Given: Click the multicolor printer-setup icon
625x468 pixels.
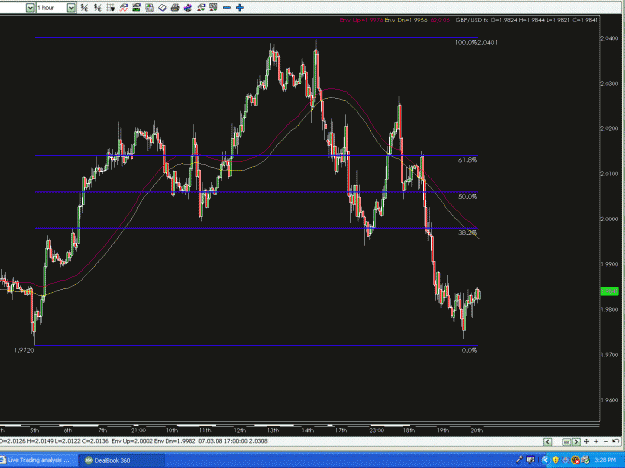Looking at the screenshot, I should 188,8.
